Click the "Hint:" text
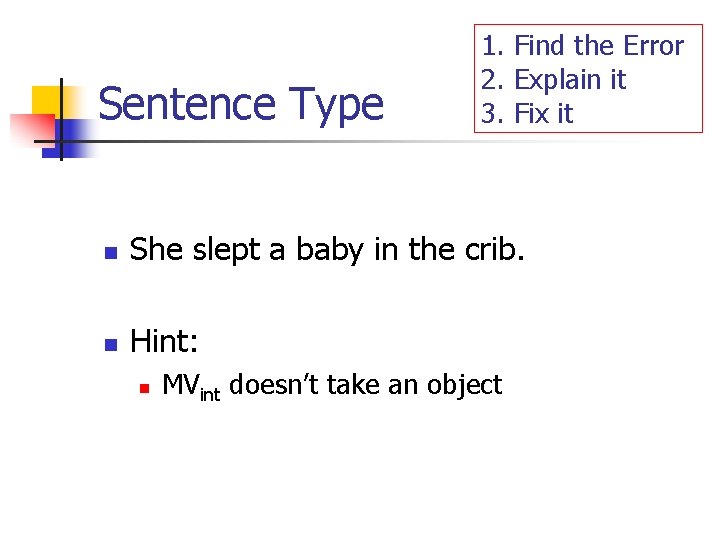This screenshot has width=720, height=540. click(165, 342)
